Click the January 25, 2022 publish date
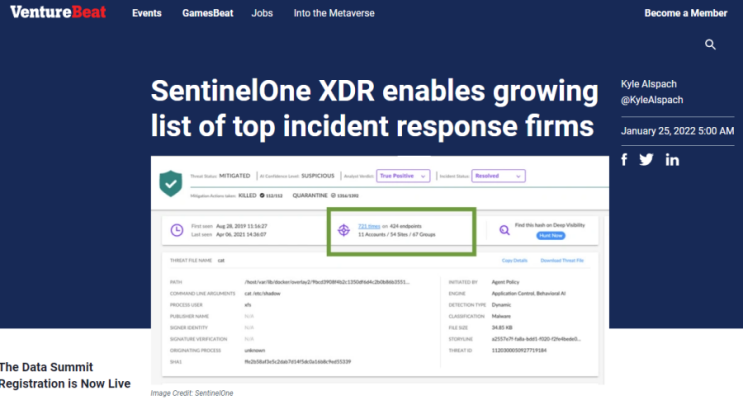The height and width of the screenshot is (400, 743). point(677,131)
